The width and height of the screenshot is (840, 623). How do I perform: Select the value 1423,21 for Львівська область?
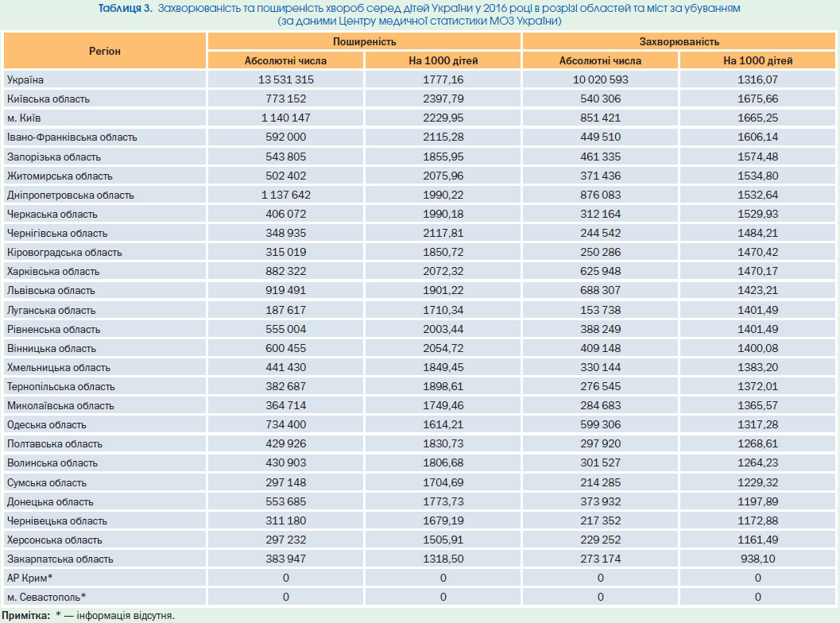pos(757,291)
